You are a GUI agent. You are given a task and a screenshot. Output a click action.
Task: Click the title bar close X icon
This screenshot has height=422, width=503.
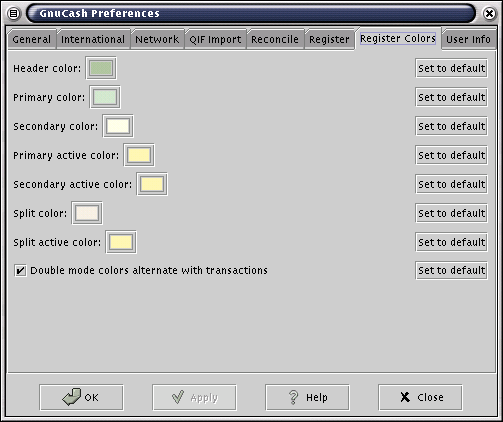coord(489,14)
